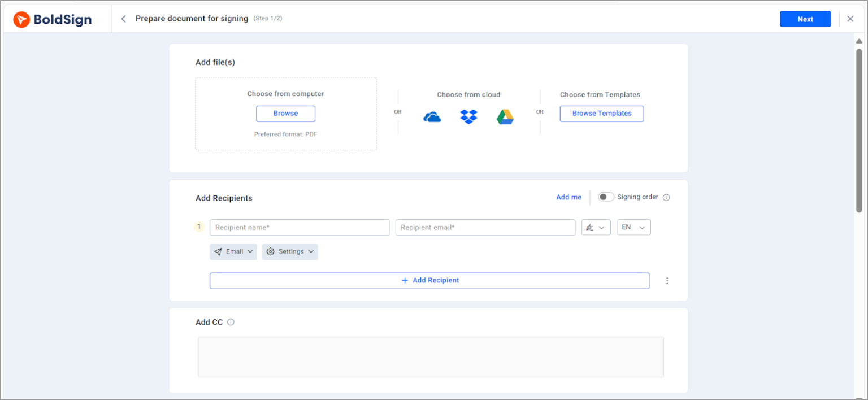Close the prepare document dialog
Viewport: 868px width, 400px height.
point(850,19)
